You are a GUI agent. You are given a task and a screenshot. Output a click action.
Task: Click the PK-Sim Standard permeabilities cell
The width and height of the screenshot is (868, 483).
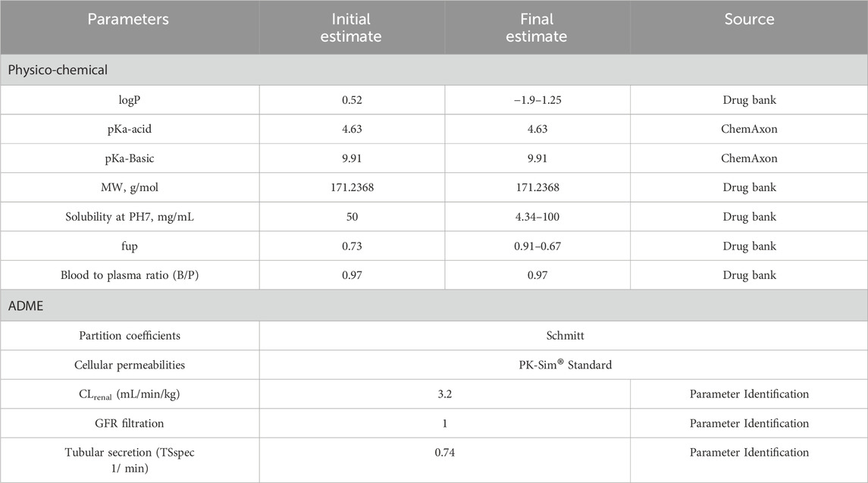566,365
